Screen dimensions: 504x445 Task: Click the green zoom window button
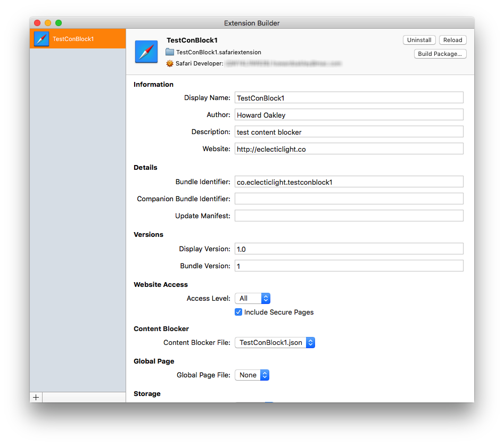pos(59,23)
